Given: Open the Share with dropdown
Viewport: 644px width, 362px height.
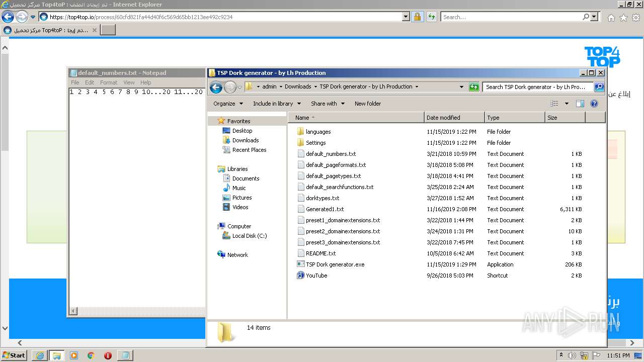Looking at the screenshot, I should pos(328,104).
